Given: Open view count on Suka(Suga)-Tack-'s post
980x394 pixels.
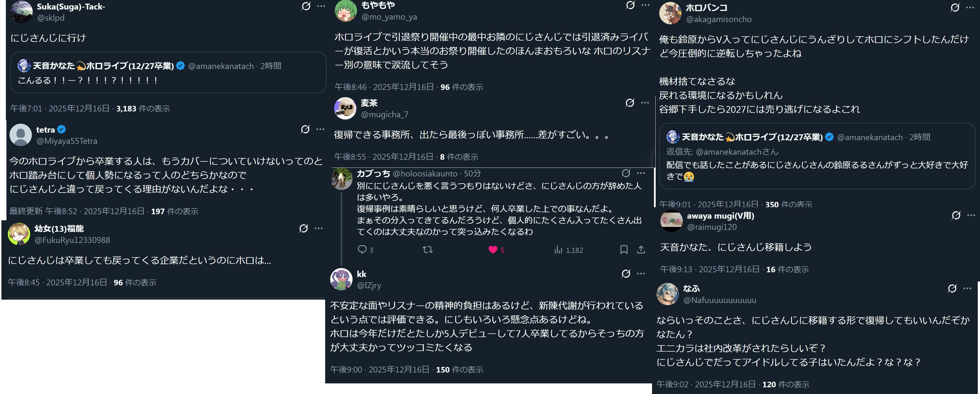Looking at the screenshot, I should click(x=143, y=109).
